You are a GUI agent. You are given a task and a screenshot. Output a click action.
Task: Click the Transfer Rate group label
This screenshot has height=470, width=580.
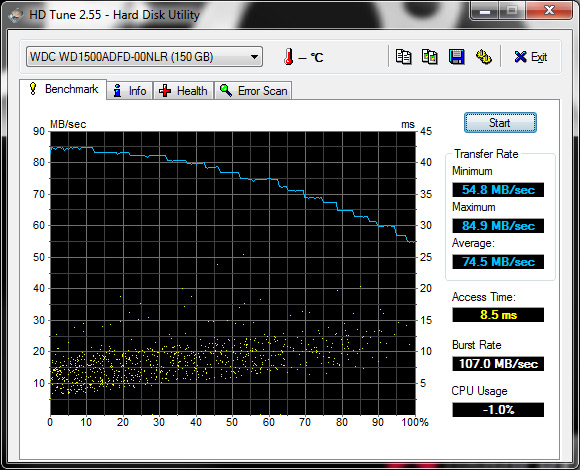486,154
